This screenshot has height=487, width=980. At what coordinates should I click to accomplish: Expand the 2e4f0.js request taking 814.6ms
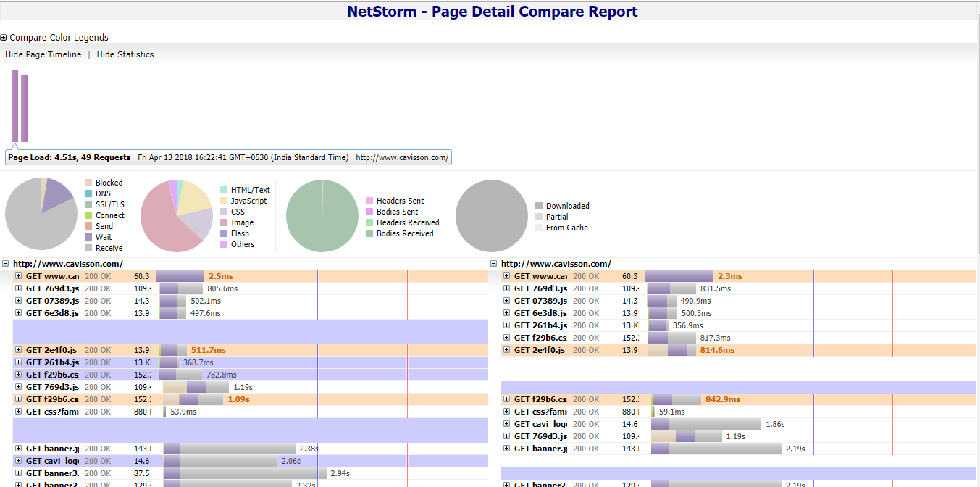(507, 350)
